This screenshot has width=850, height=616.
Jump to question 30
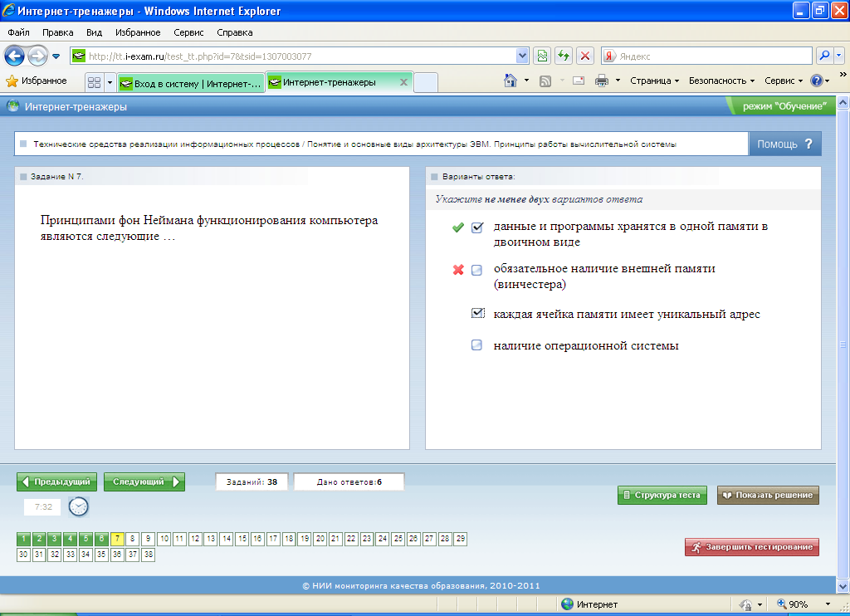(23, 555)
